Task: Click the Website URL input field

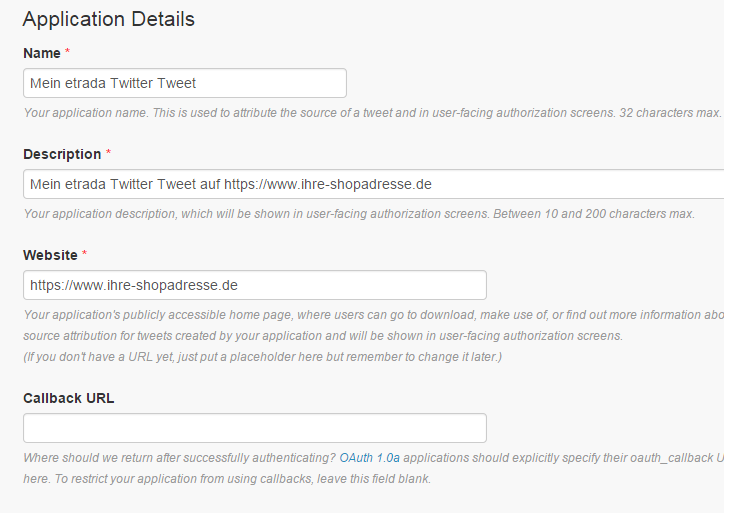Action: click(255, 285)
